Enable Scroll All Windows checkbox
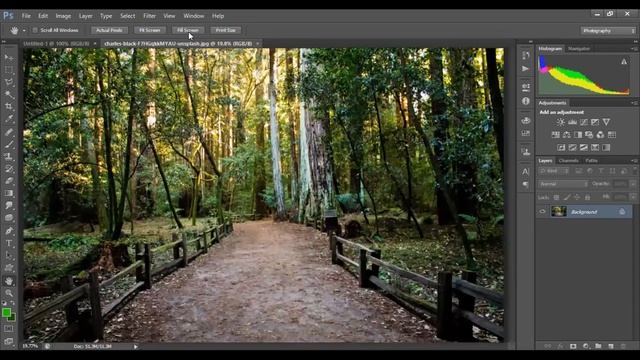 (x=35, y=30)
